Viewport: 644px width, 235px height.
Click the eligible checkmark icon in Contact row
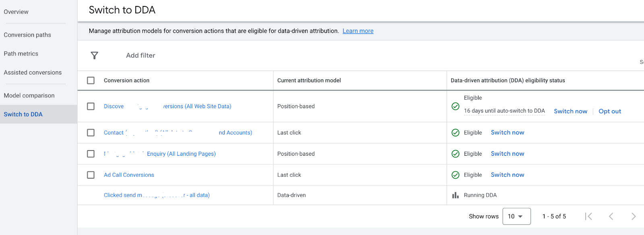pyautogui.click(x=455, y=133)
